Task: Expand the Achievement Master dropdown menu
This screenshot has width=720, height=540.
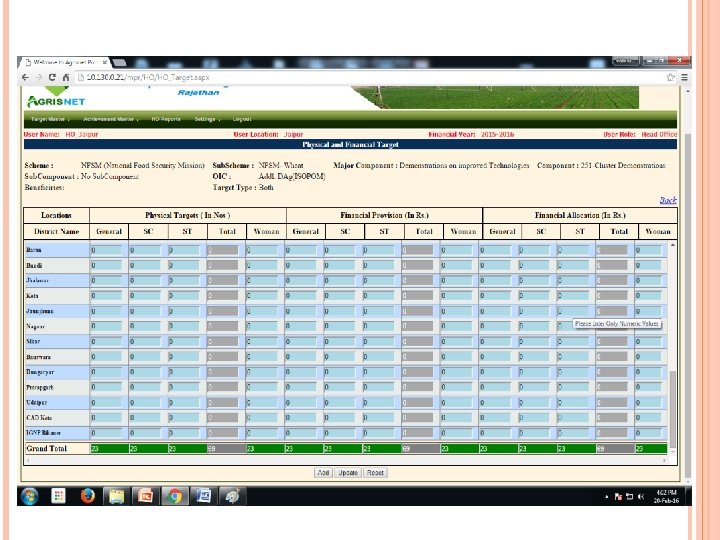Action: click(x=111, y=119)
